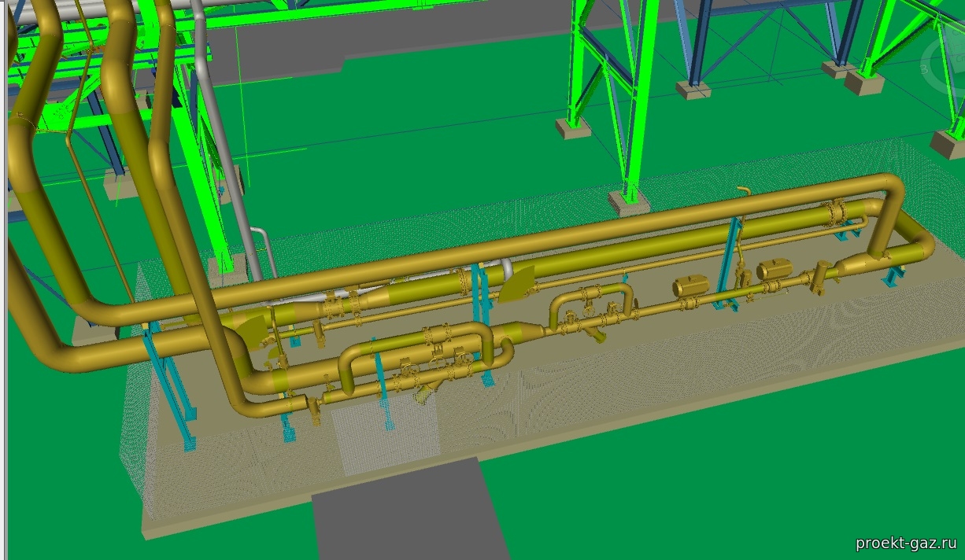965x560 pixels.
Task: Pick the concrete footing under the center green column
Action: pyautogui.click(x=629, y=203)
